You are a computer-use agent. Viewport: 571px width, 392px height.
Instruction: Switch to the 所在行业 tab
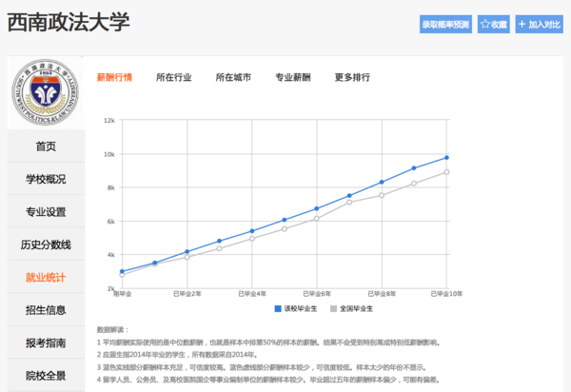(174, 77)
